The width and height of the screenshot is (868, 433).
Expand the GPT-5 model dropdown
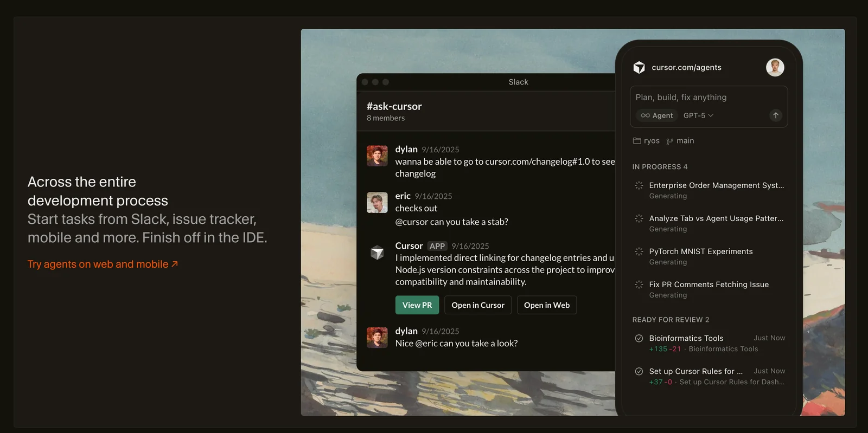coord(698,115)
